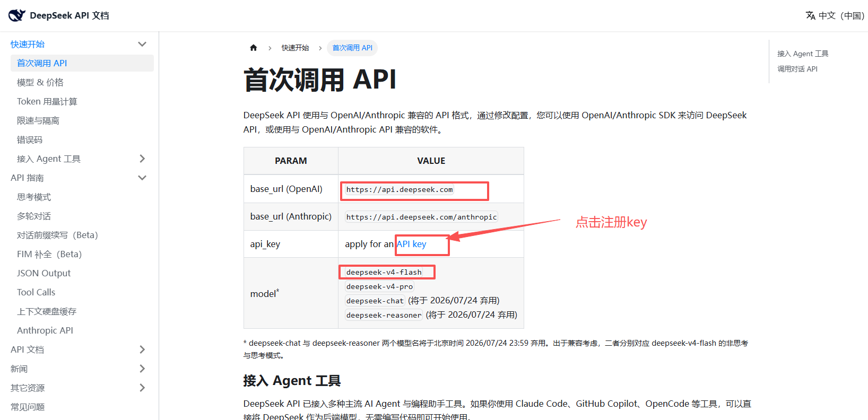Open the language translate icon
This screenshot has width=868, height=420.
pos(810,15)
